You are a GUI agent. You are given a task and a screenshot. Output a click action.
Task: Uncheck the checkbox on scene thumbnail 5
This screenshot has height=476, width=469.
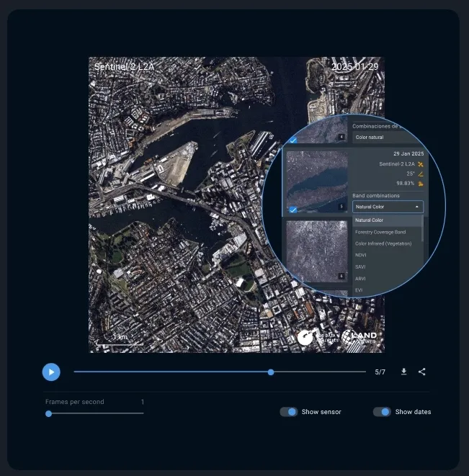click(x=293, y=210)
